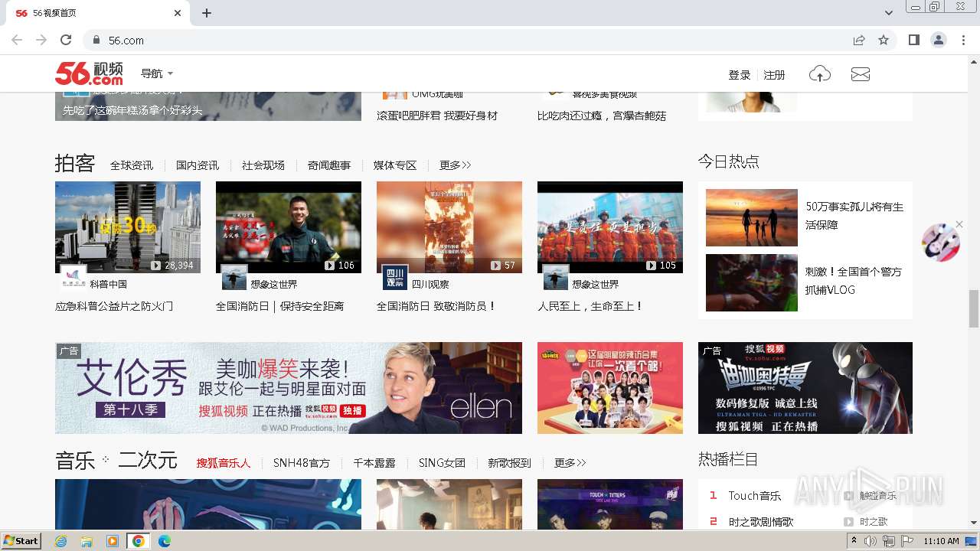The image size is (980, 551).
Task: Open the sunset family silhouette thumbnail
Action: pyautogui.click(x=752, y=217)
